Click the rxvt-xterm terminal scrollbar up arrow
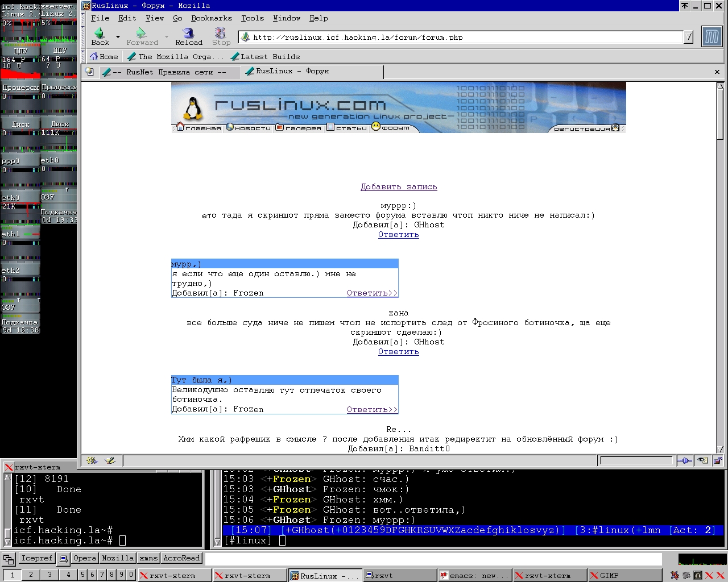 (x=7, y=478)
